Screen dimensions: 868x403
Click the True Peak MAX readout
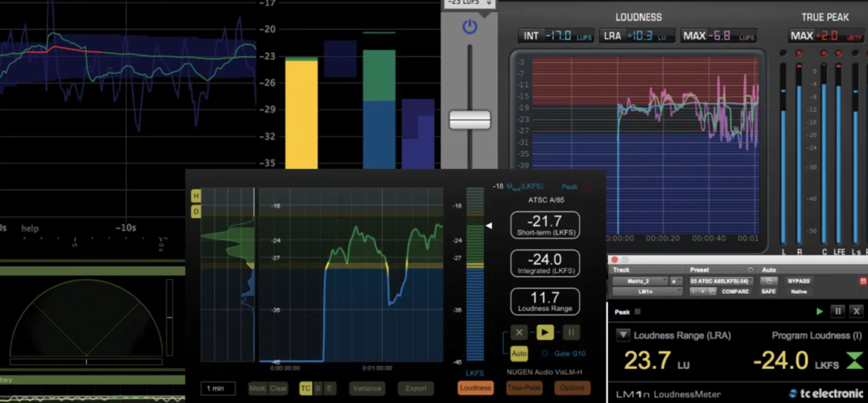point(826,36)
